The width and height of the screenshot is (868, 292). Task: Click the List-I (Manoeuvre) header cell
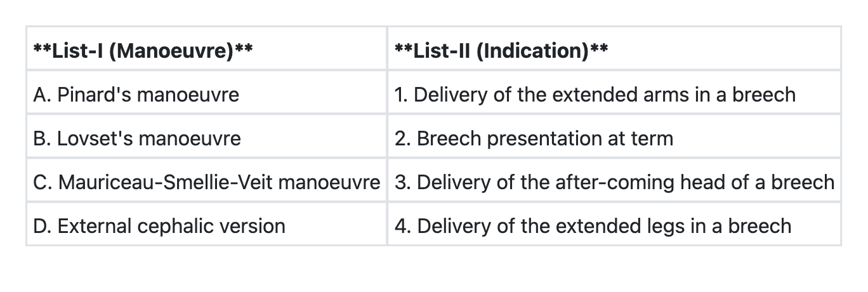tap(143, 50)
